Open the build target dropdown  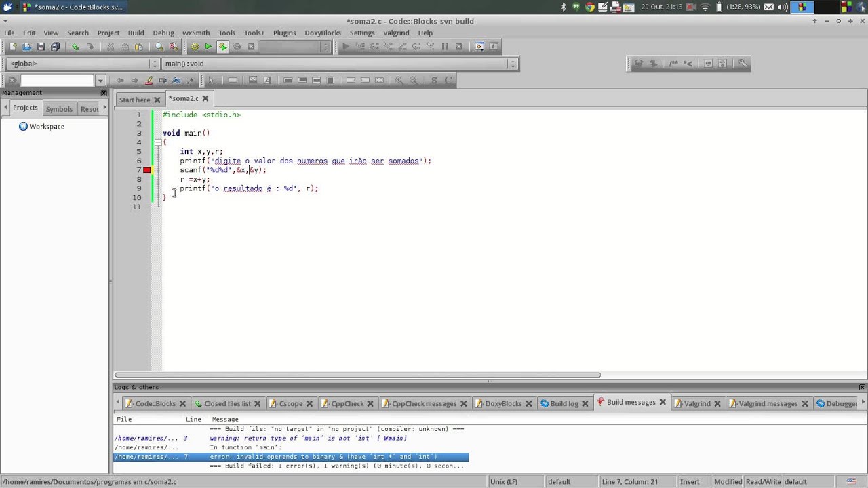point(295,47)
